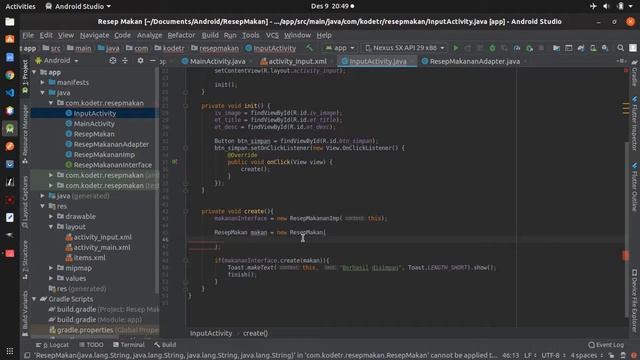This screenshot has height=360, width=640.
Task: Open Files app at top of dock
Action: click(10, 22)
